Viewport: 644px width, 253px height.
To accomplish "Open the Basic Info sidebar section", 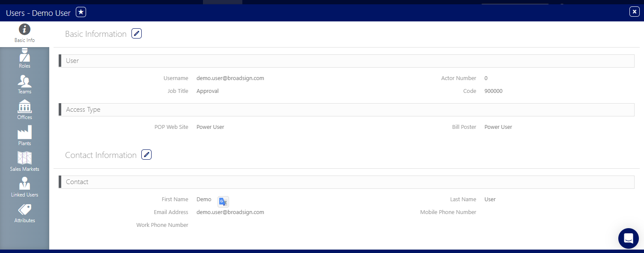I will 24,34.
